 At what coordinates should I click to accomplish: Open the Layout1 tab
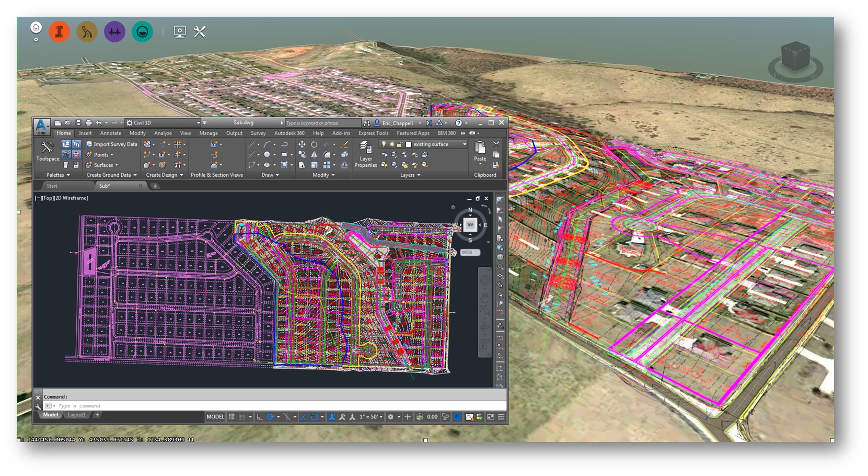click(76, 415)
